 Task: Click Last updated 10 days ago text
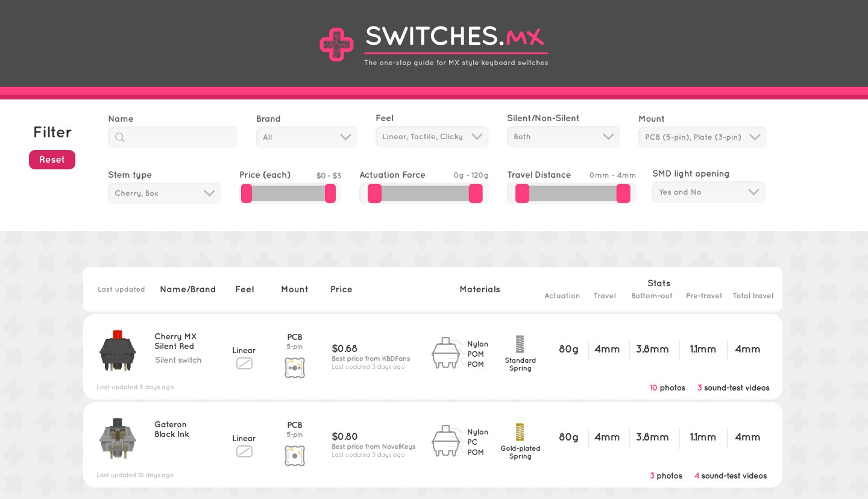(x=135, y=475)
